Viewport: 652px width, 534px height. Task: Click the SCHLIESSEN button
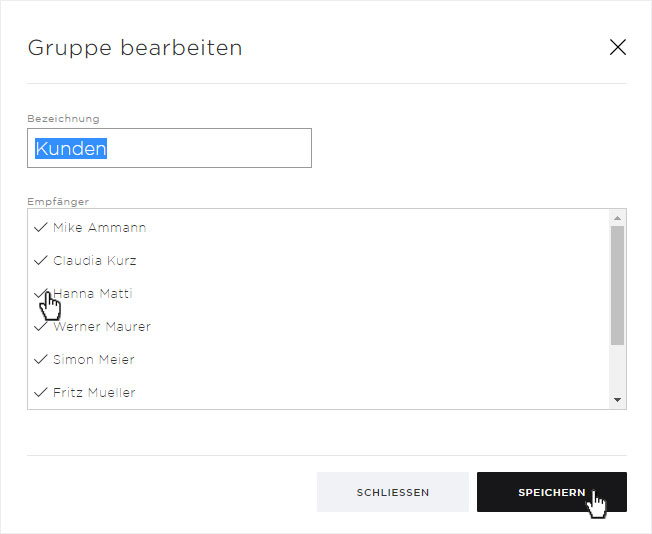click(x=393, y=492)
